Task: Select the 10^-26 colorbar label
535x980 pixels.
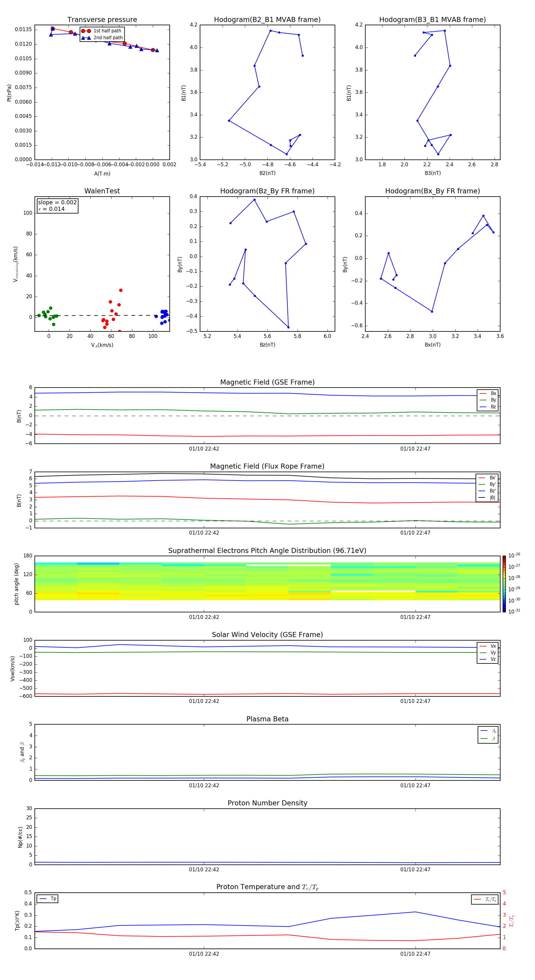Action: (514, 555)
